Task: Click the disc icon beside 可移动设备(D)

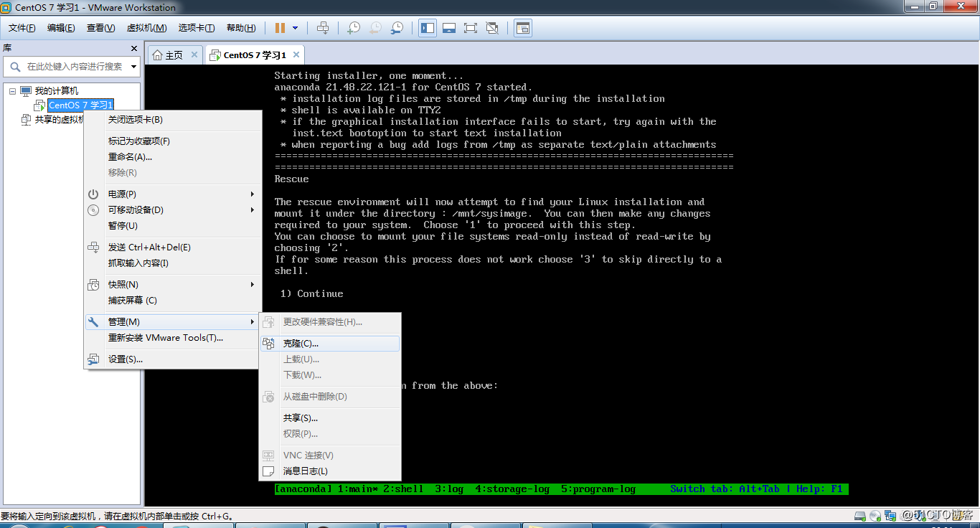Action: click(x=93, y=210)
